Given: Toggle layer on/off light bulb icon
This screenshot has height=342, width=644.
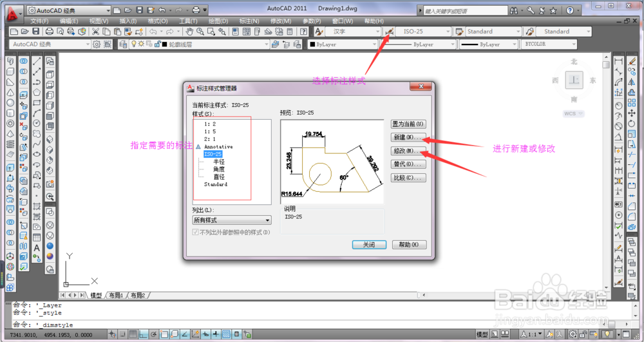Looking at the screenshot, I should coord(133,44).
